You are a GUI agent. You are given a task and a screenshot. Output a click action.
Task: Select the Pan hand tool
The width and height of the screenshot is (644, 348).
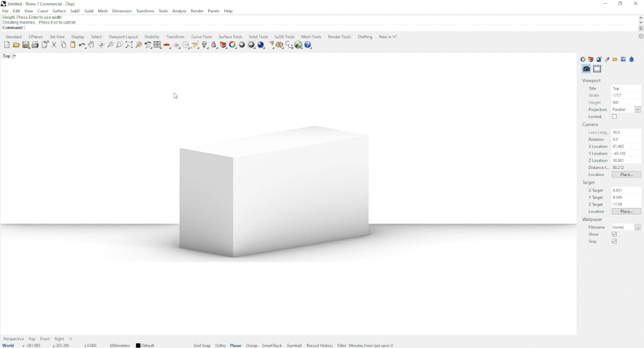(91, 45)
